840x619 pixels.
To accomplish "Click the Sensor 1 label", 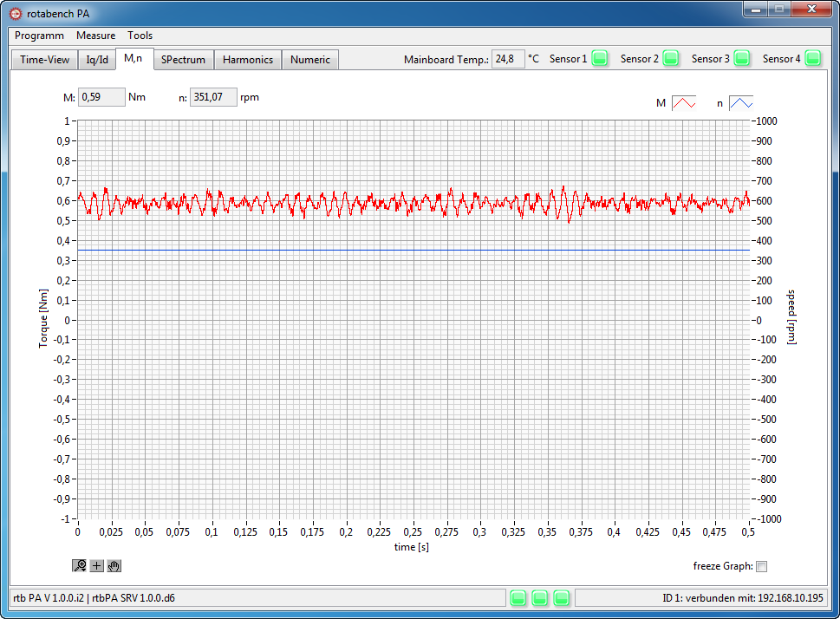I will click(x=568, y=59).
